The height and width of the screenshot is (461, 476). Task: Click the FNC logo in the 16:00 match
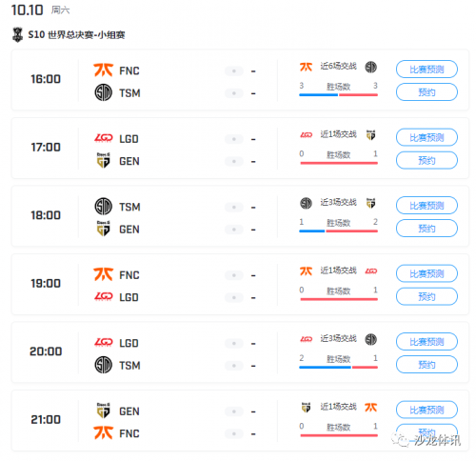click(x=103, y=70)
